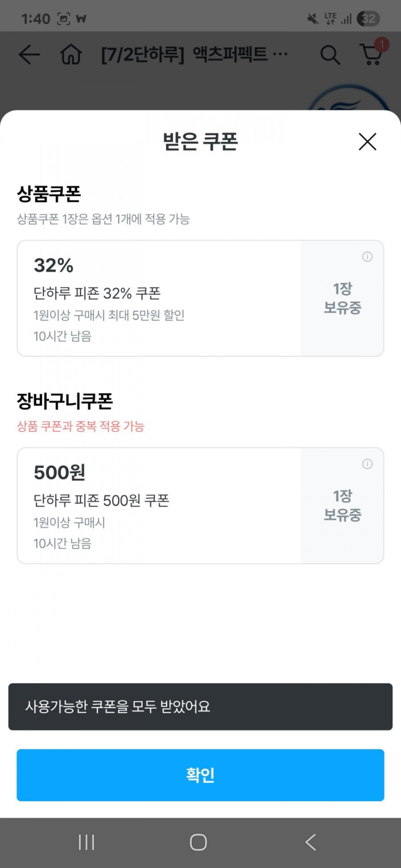Tap the 장바구니쿠폰 section heading
Screen dimensions: 401x868
[65, 401]
